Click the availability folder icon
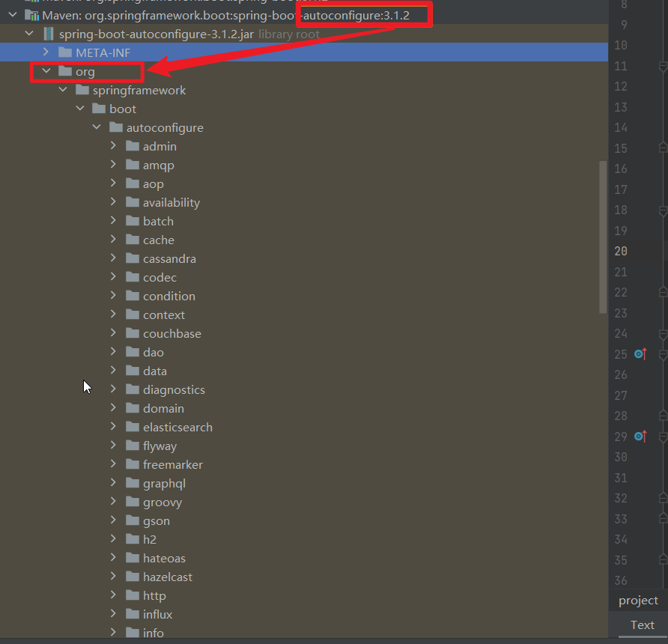The height and width of the screenshot is (644, 668). pos(133,202)
